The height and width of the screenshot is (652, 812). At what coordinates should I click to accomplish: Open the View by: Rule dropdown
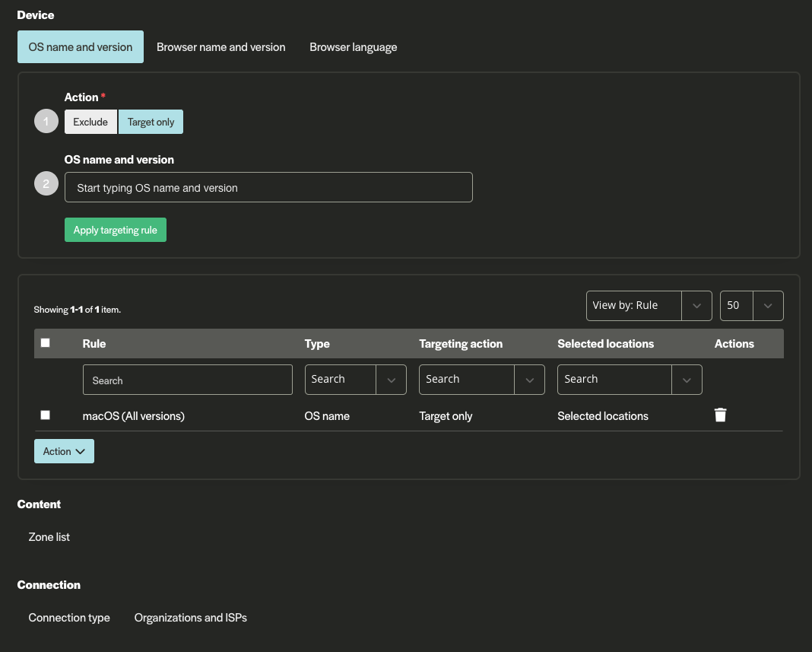649,306
